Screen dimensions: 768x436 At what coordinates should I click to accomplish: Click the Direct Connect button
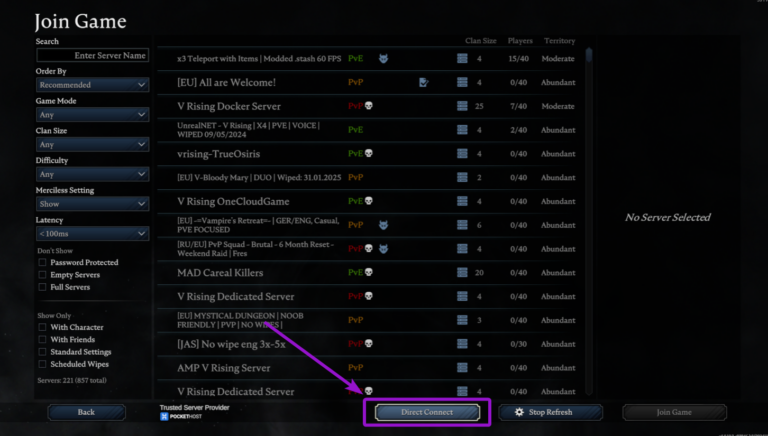pyautogui.click(x=427, y=412)
